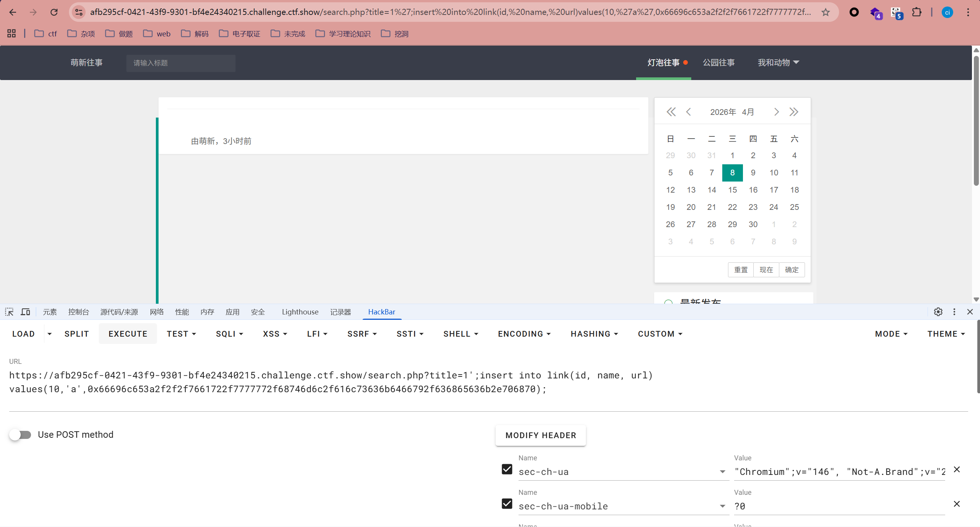The image size is (980, 527).
Task: Enable the Use POST method switch
Action: pos(21,435)
